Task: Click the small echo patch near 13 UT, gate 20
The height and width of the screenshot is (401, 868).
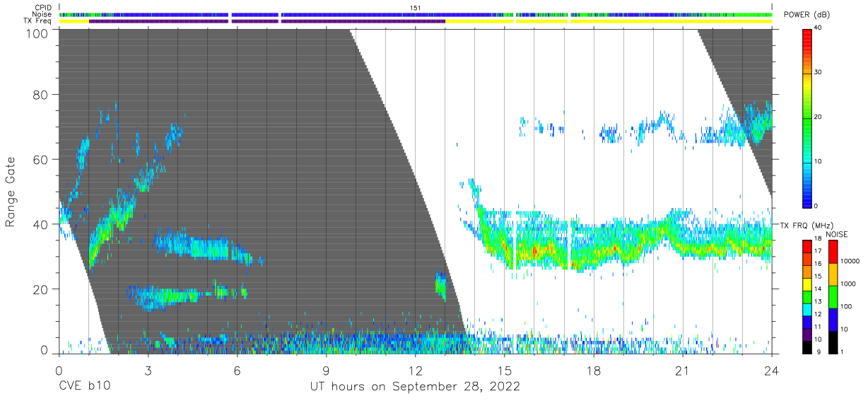Action: tap(440, 286)
